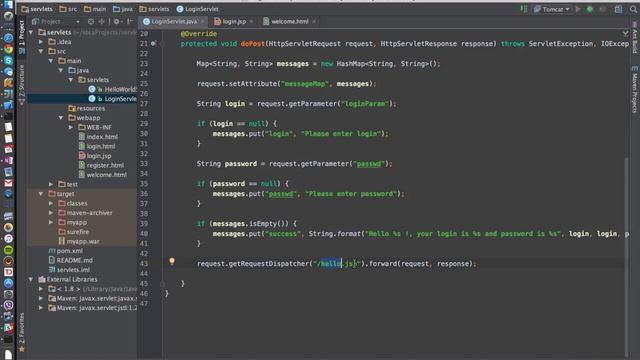Image resolution: width=640 pixels, height=360 pixels.
Task: Click the Favorites star icon on left strip
Action: (22, 349)
